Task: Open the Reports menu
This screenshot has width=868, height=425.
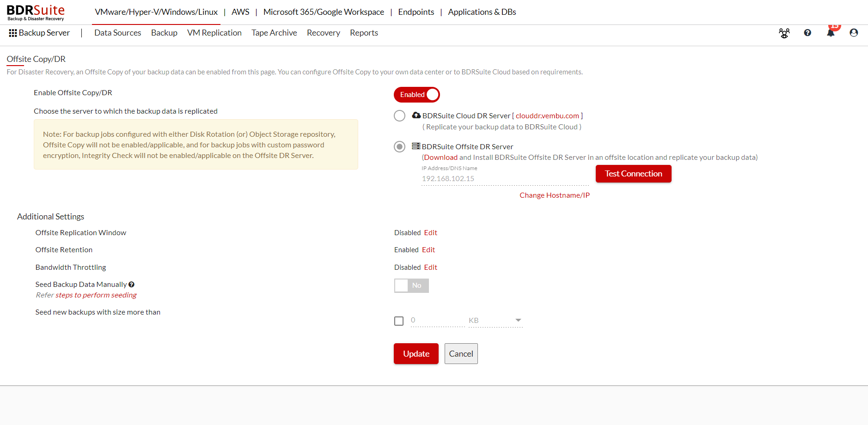Action: [364, 33]
